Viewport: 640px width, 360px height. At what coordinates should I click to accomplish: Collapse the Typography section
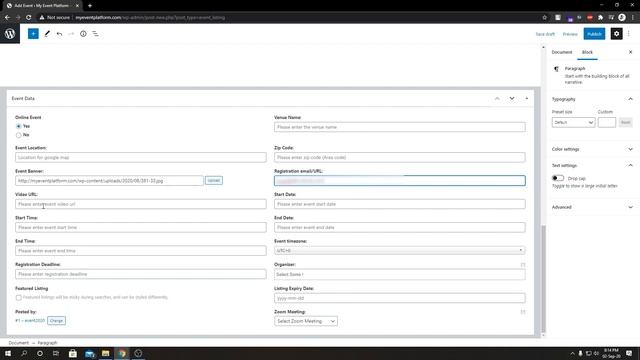(x=630, y=99)
